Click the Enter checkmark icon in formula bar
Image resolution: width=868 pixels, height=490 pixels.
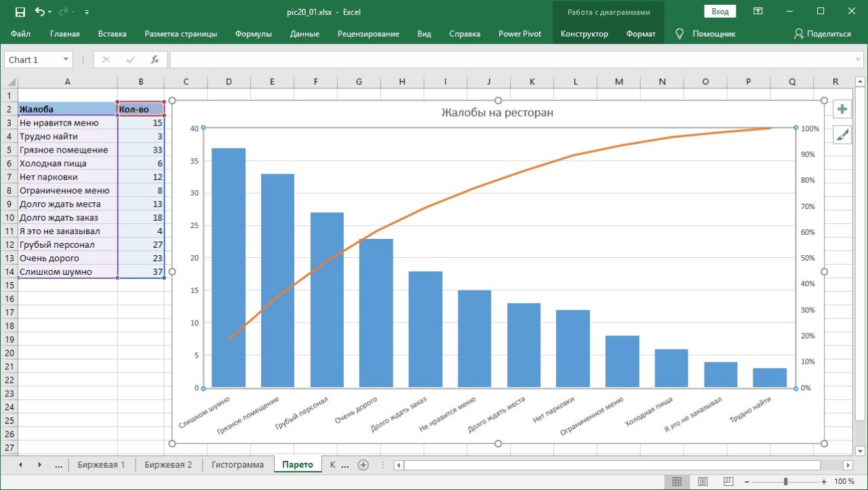point(130,60)
